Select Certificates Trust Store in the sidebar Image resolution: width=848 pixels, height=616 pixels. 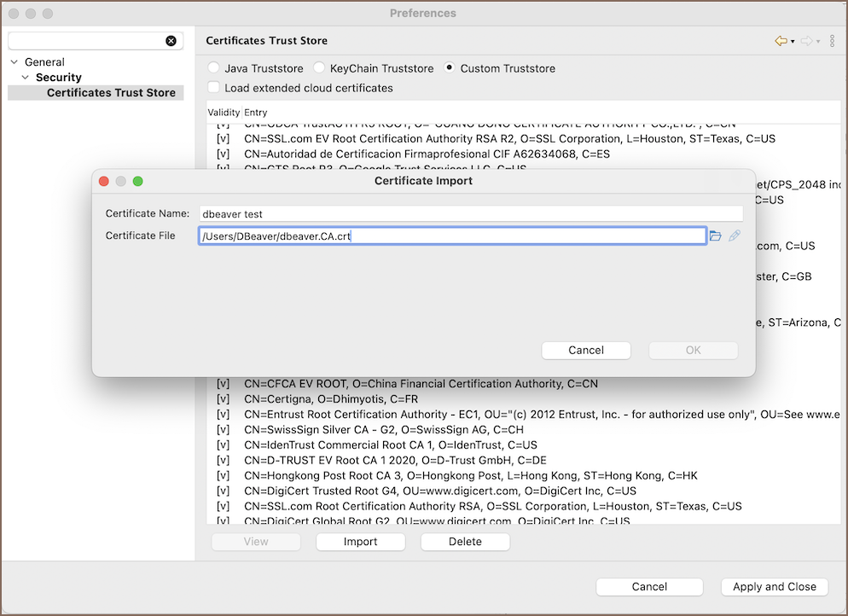click(111, 93)
